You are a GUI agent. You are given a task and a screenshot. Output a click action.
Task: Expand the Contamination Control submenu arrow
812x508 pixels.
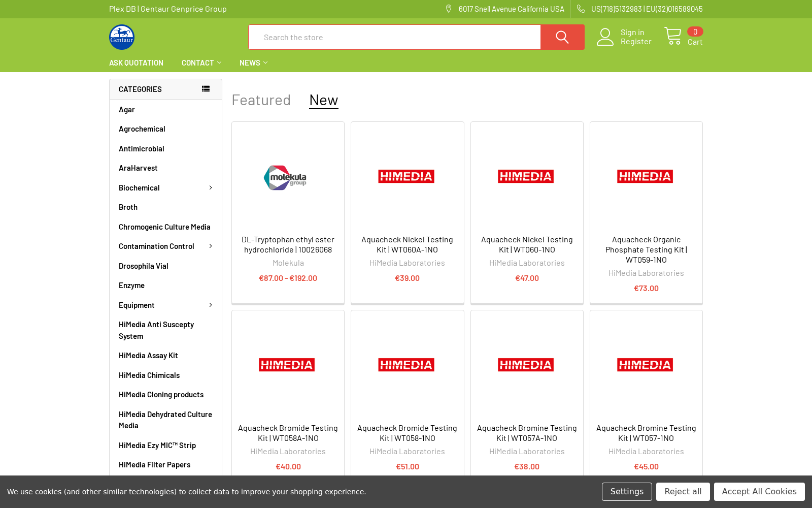coord(211,246)
